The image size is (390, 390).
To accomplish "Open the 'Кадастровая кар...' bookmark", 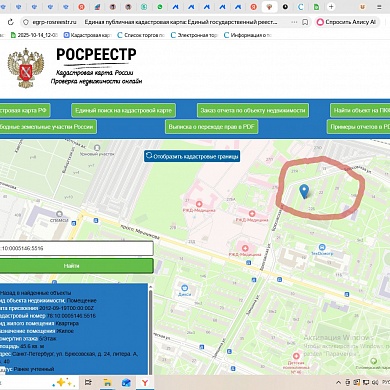I will 87,35.
